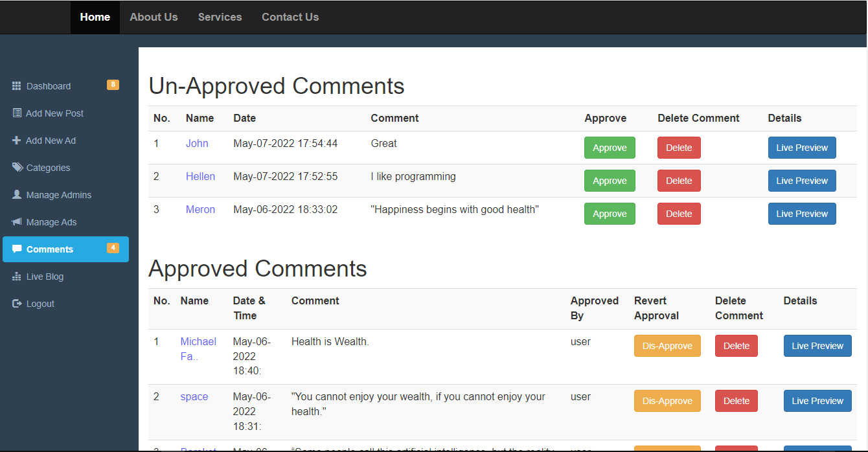Image resolution: width=868 pixels, height=452 pixels.
Task: Delete Hellen's unapproved comment
Action: 679,181
